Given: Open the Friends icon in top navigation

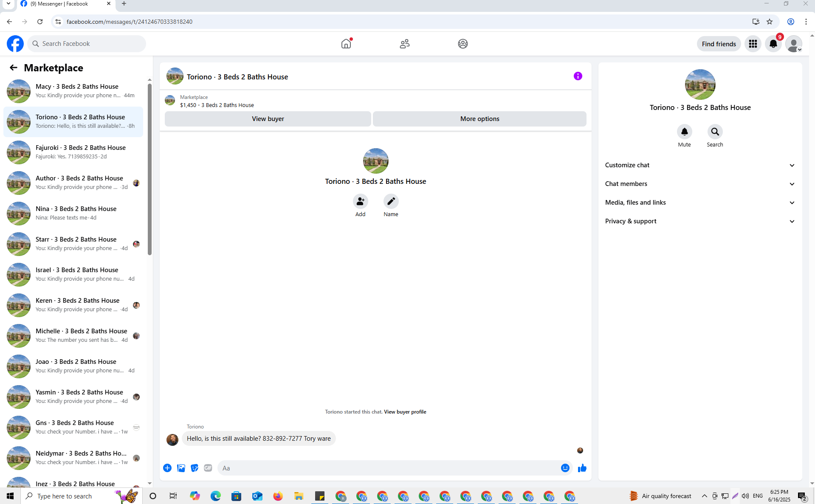Looking at the screenshot, I should [x=405, y=44].
